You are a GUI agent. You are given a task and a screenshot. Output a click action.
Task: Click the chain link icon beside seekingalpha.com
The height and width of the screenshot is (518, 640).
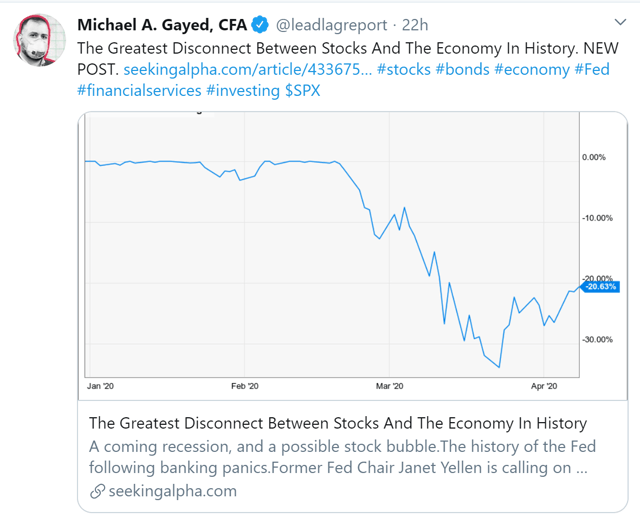(97, 490)
